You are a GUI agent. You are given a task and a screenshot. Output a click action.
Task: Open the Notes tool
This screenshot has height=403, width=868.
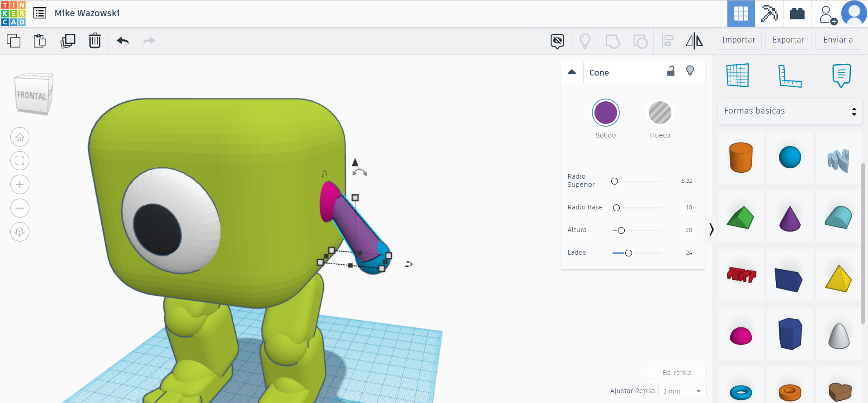tap(841, 76)
